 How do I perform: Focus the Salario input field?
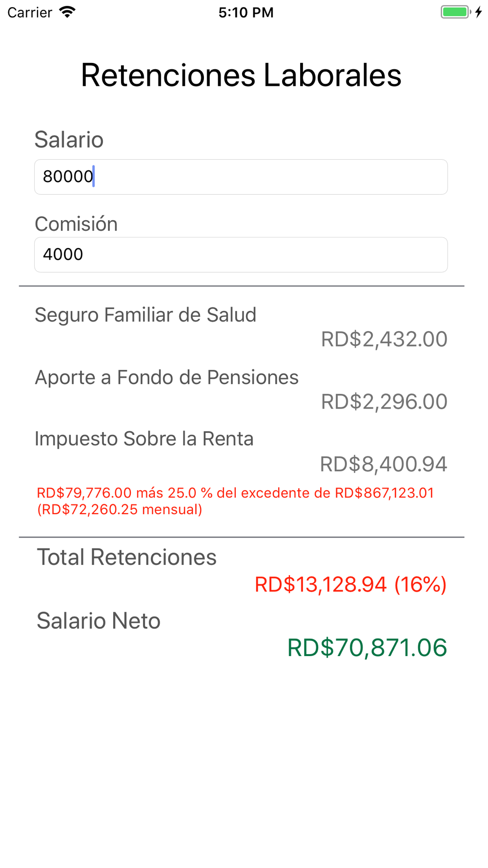(x=241, y=177)
